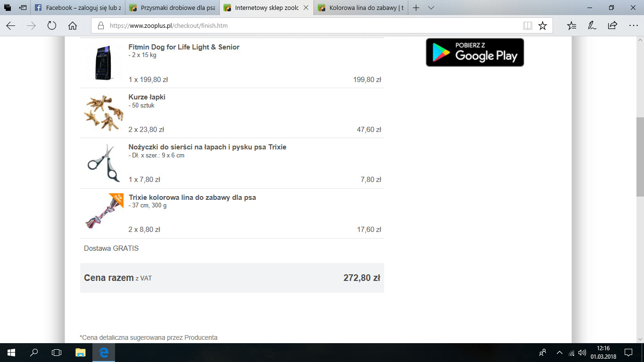
Task: Show tab previews chevron
Action: (431, 8)
